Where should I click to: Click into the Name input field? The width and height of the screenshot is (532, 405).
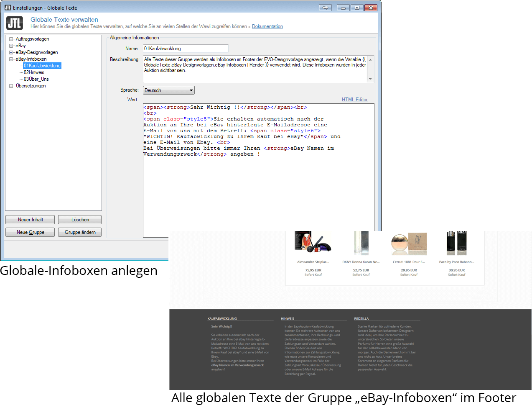[186, 49]
